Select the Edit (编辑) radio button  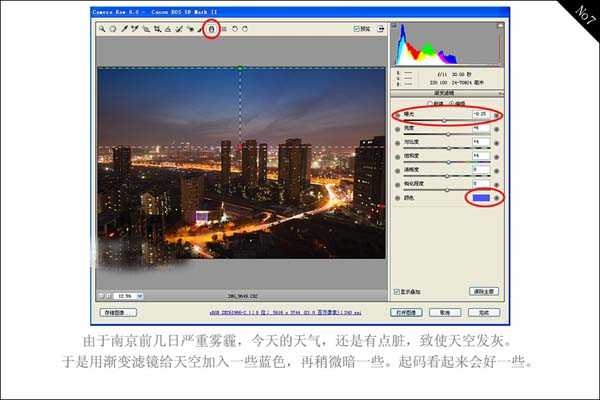pyautogui.click(x=453, y=103)
